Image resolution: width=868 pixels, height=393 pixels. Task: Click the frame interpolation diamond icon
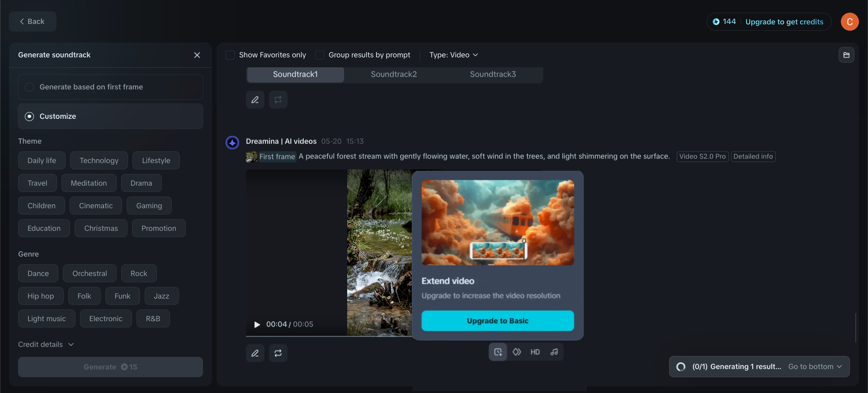click(x=517, y=352)
